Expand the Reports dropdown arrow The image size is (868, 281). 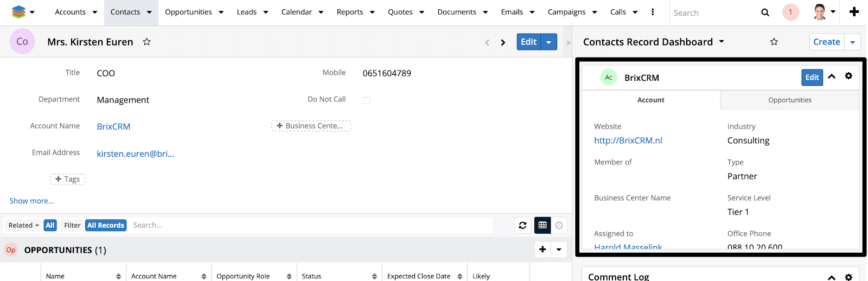coord(372,12)
